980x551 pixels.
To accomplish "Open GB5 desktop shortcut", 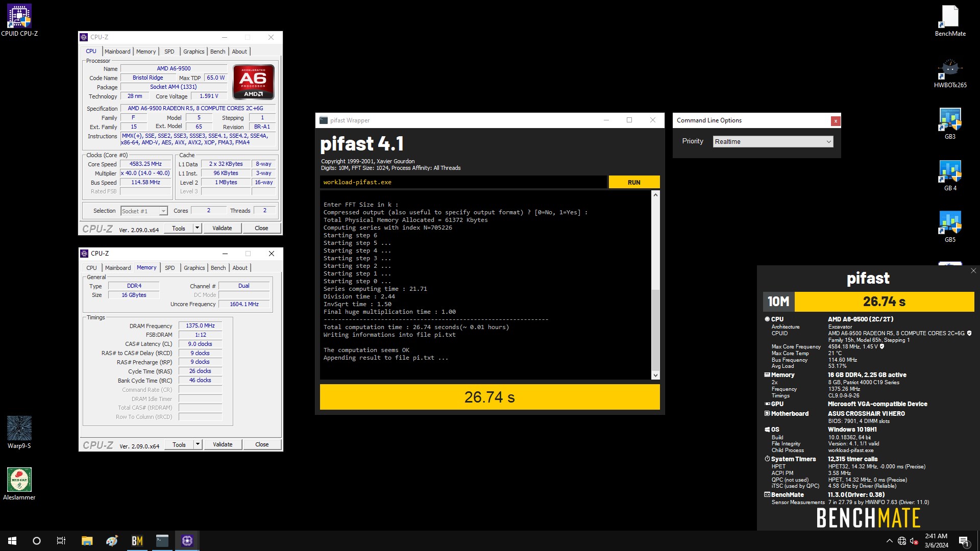I will (x=949, y=227).
